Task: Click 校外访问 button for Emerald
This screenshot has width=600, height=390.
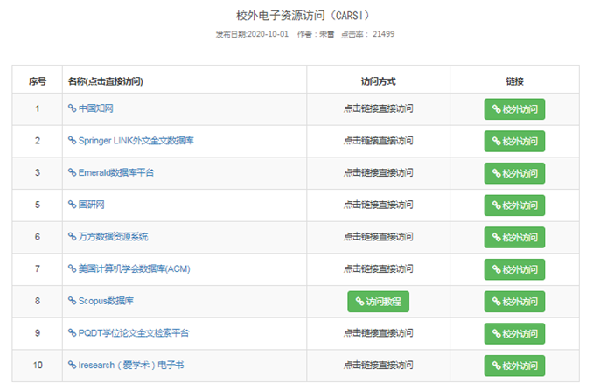Action: 515,174
